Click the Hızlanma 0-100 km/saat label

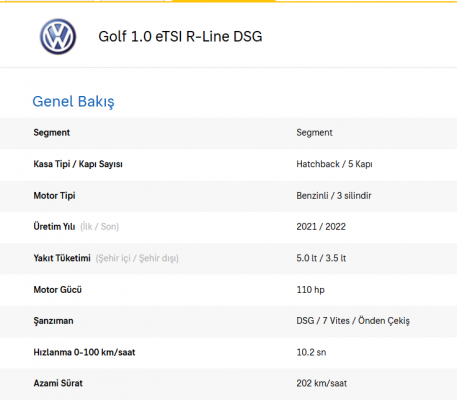click(x=84, y=352)
